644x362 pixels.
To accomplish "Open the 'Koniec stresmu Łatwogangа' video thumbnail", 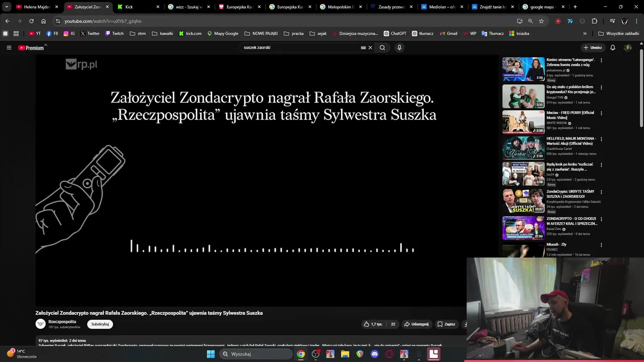I will 523,69.
